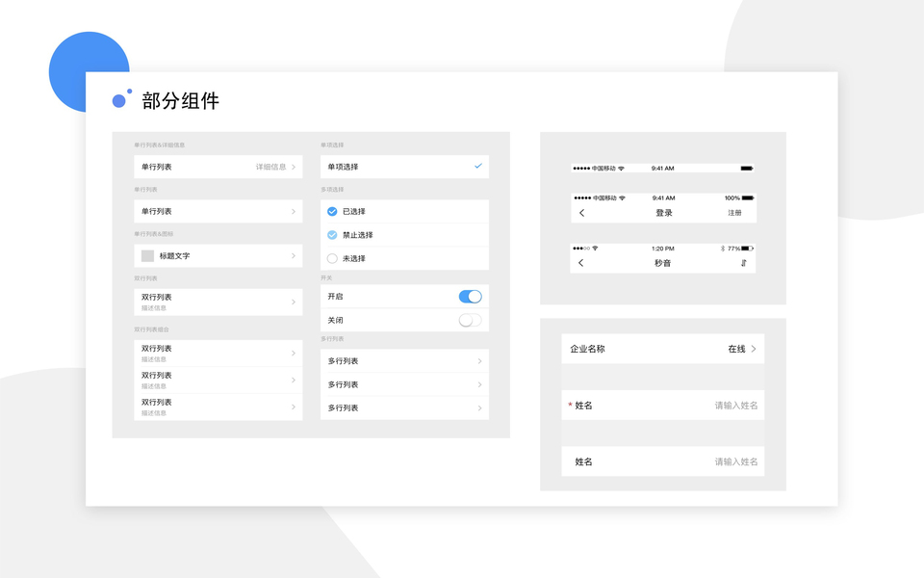Click the 1:20 PM time text
This screenshot has height=578, width=924.
click(663, 249)
